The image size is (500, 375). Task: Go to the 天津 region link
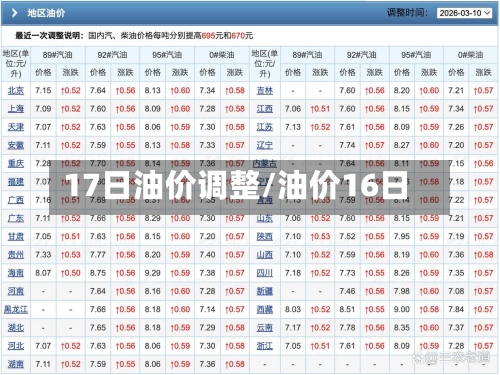[x=16, y=127]
